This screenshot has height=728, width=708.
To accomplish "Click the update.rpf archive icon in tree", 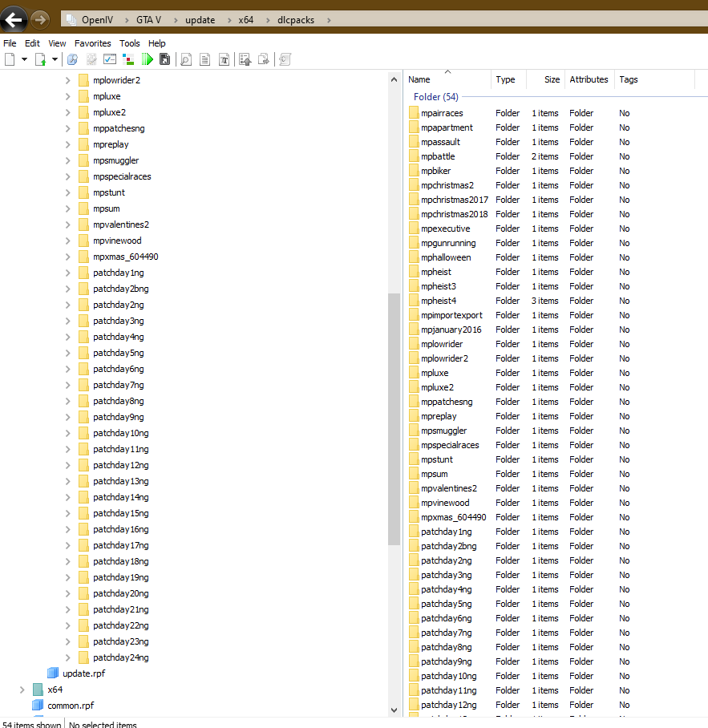I will (53, 673).
